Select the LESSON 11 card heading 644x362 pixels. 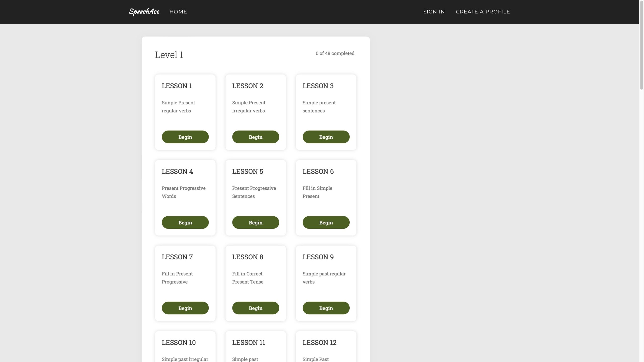248,342
